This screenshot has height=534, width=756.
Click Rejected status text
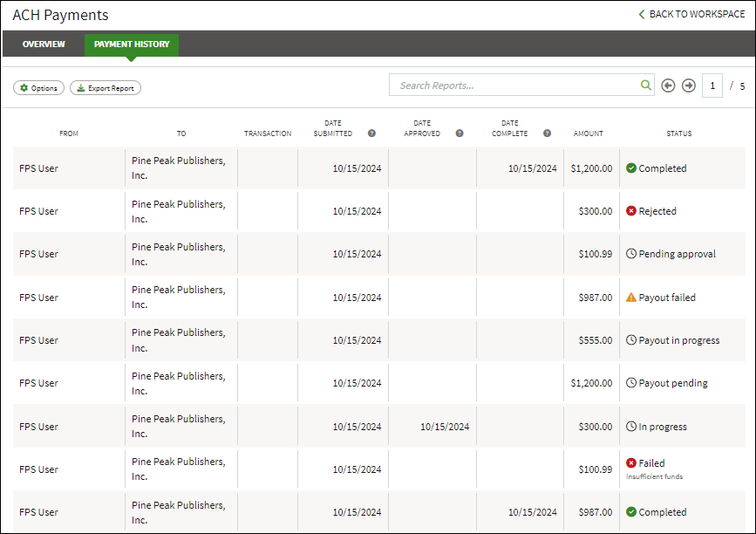[x=657, y=211]
